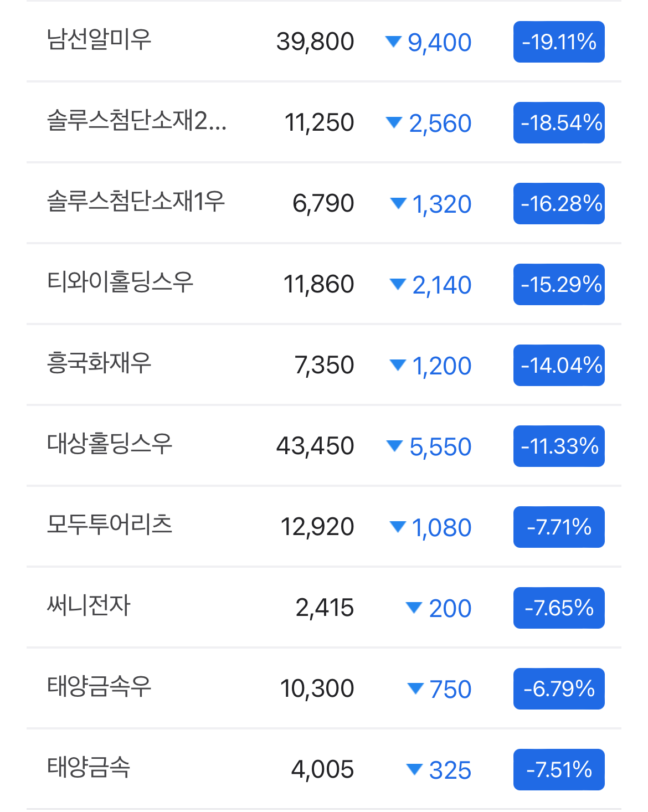Tap the -7.65% change badge

coord(559,608)
